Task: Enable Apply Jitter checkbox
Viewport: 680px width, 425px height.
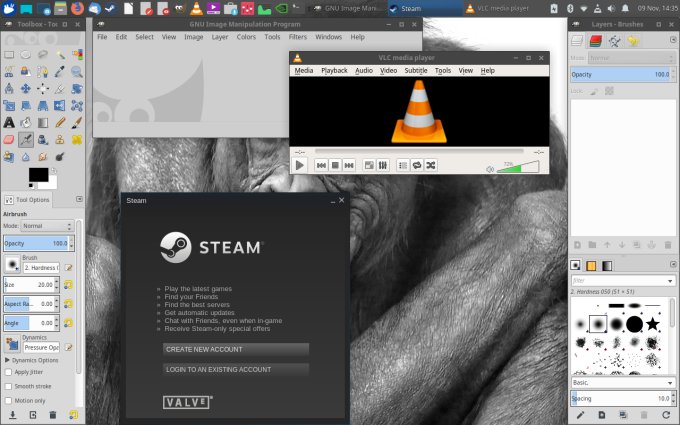Action: point(8,372)
